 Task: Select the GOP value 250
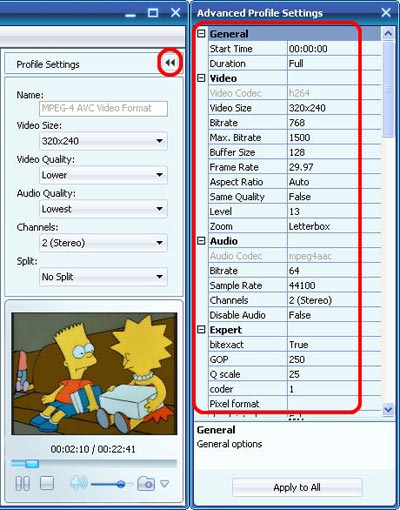tap(334, 359)
